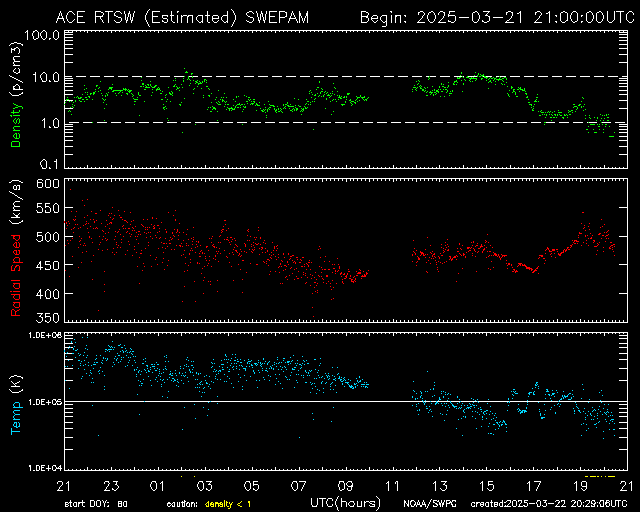Click the hour 13 time-axis label

tap(440, 486)
